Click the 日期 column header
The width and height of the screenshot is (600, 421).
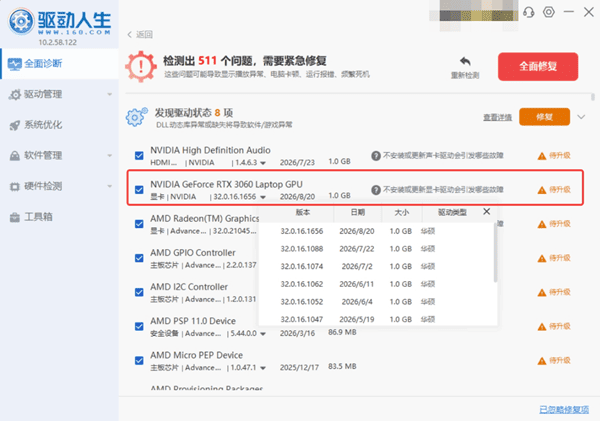[358, 212]
